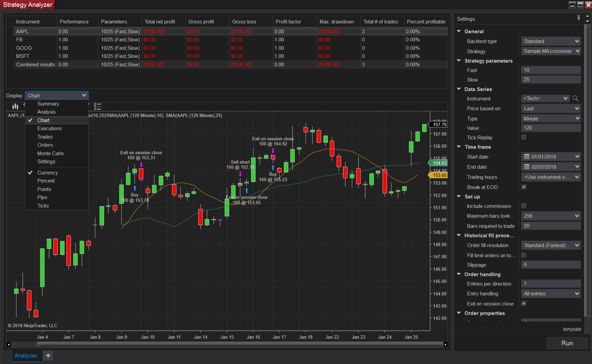Open data series Type dropdown
The width and height of the screenshot is (592, 364).
click(x=551, y=118)
